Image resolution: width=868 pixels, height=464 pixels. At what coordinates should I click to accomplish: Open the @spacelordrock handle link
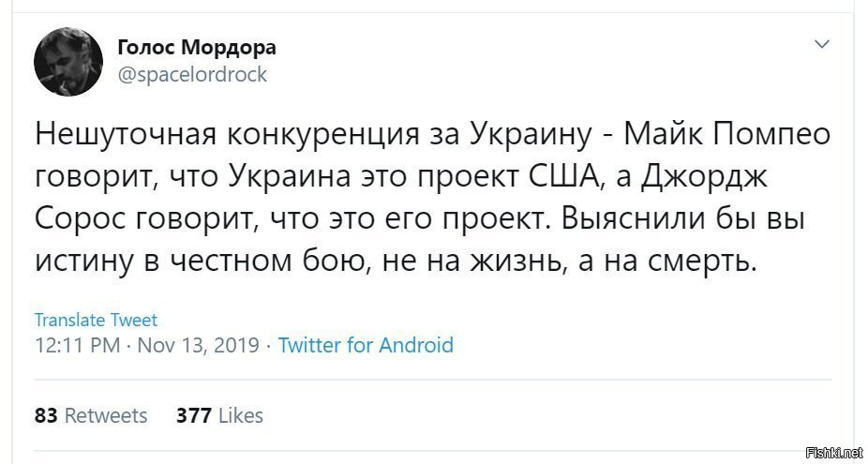pos(192,74)
